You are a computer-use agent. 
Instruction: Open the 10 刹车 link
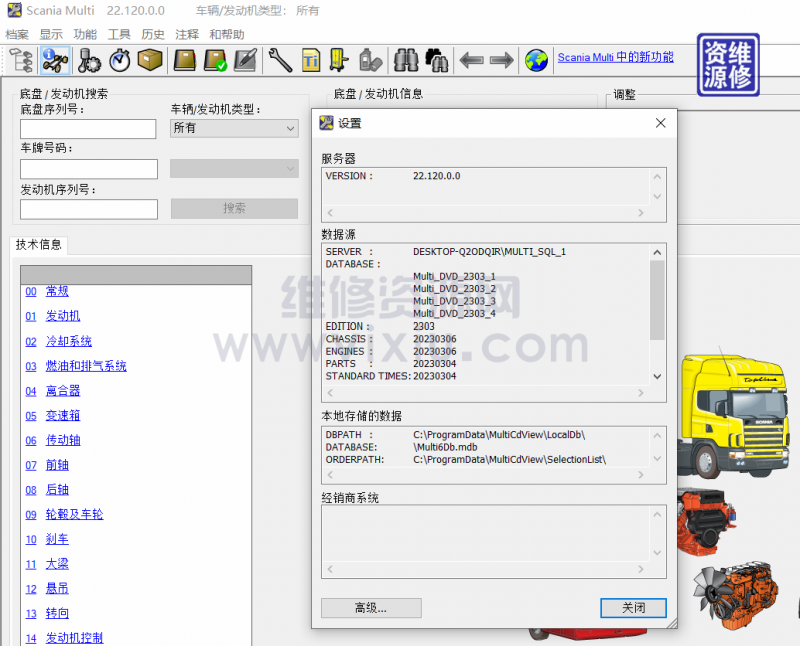[x=47, y=539]
